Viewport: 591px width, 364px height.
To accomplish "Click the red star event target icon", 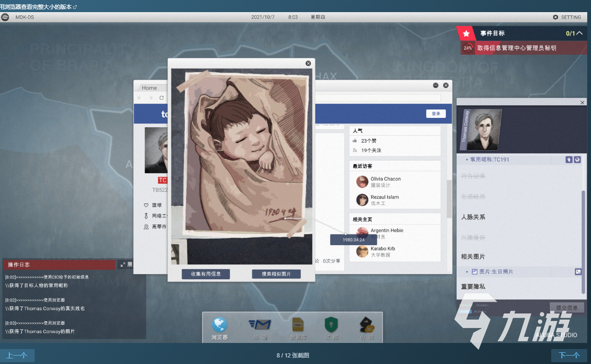I will point(466,34).
